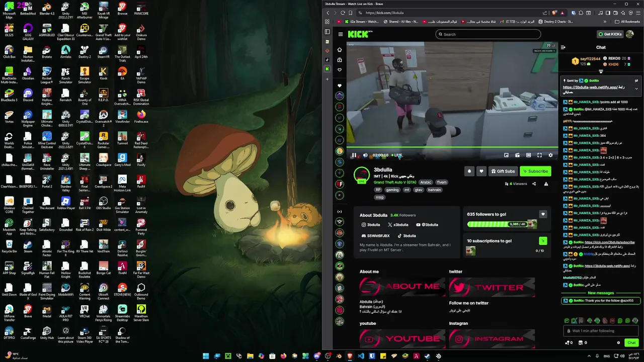Open the 3bdulla-web.netlify.app pinned link
The height and width of the screenshot is (362, 644).
pyautogui.click(x=590, y=87)
